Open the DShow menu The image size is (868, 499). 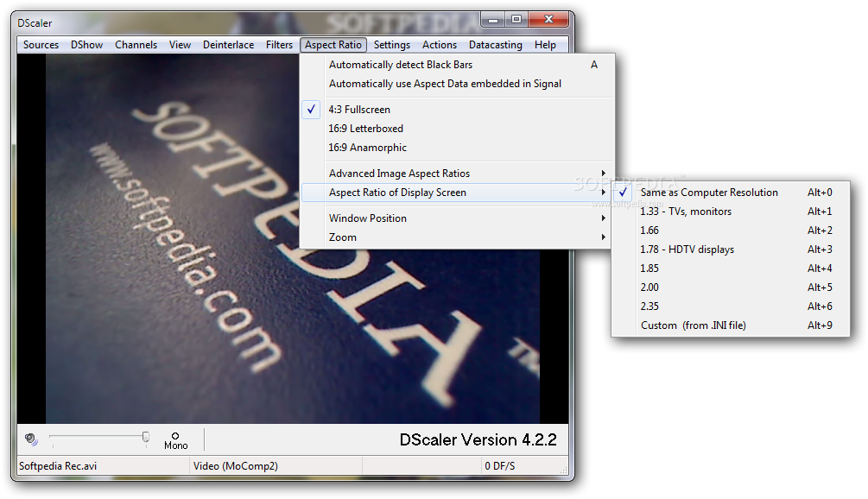pos(87,45)
